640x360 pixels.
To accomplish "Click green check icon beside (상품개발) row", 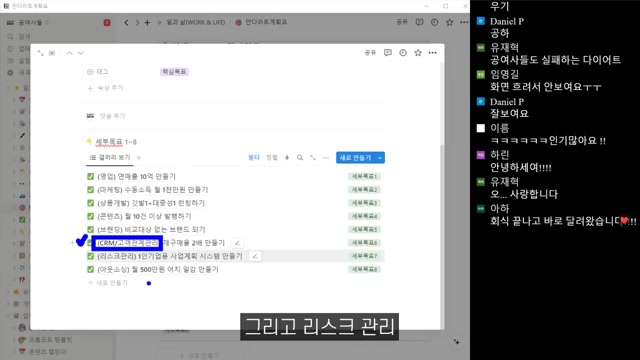I will 91,203.
